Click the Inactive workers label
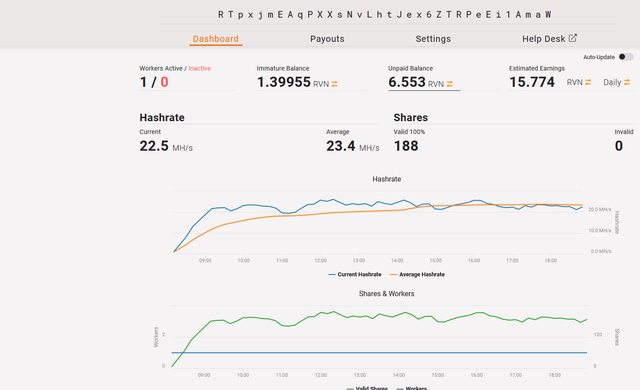This screenshot has height=390, width=640. 200,69
